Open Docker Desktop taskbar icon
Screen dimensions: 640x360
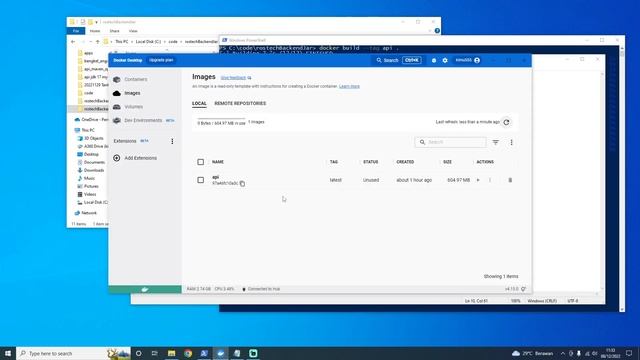tap(220, 353)
